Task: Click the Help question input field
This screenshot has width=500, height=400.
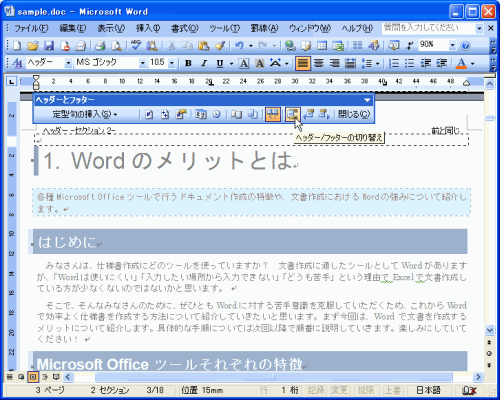Action: [x=429, y=28]
